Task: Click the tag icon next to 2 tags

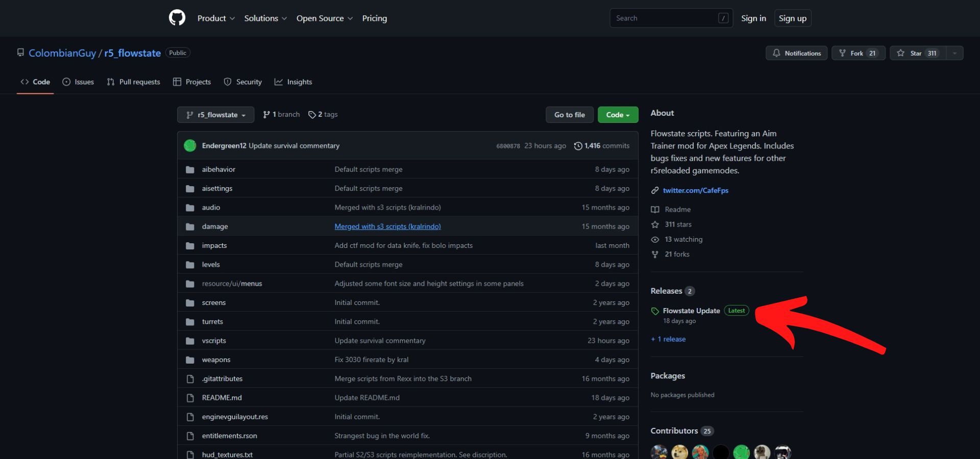Action: coord(311,114)
